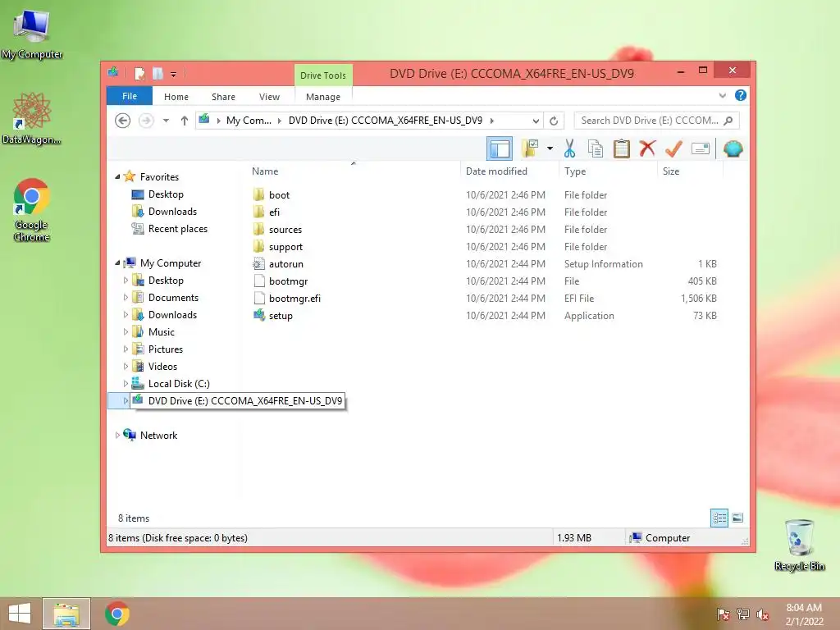The height and width of the screenshot is (630, 840).
Task: Expand the Network tree node
Action: point(117,436)
